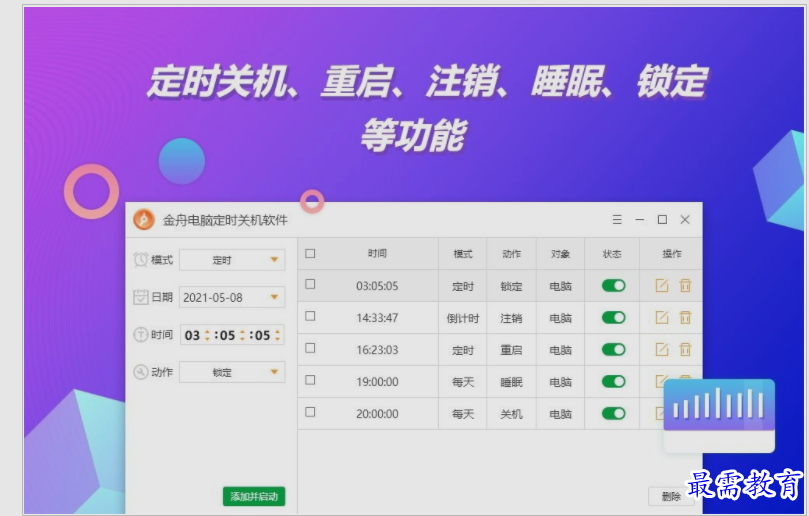Viewport: 809px width, 516px height.
Task: Edit the 14:33:47 task
Action: pyautogui.click(x=662, y=317)
